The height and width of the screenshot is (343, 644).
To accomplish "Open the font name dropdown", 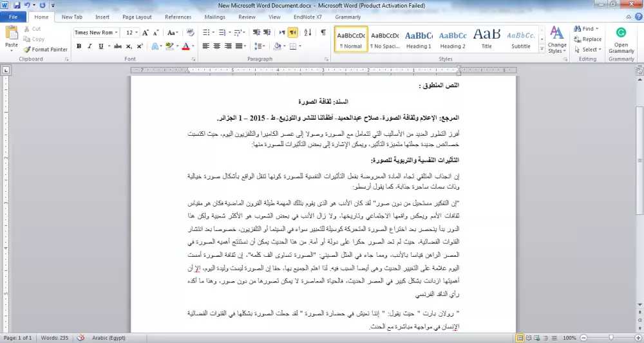I will (116, 32).
